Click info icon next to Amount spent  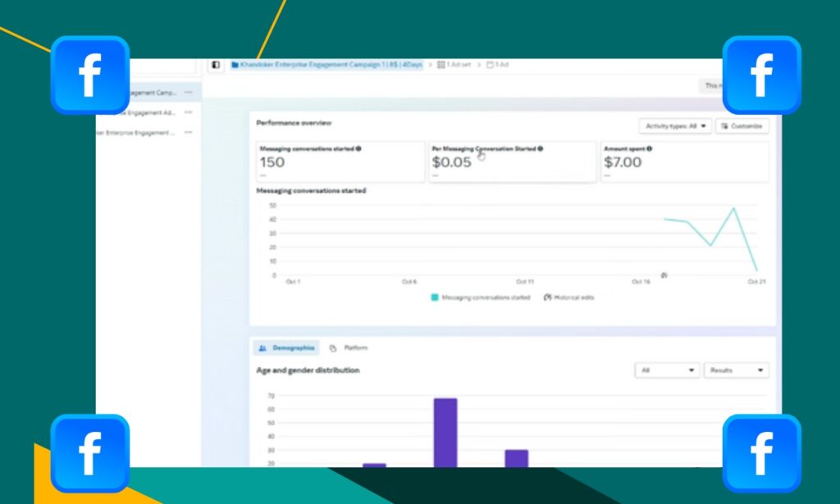coord(650,149)
